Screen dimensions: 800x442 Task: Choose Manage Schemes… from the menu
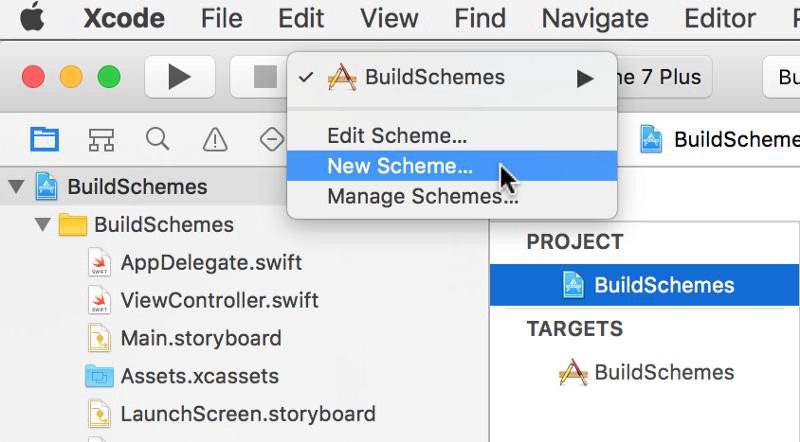(422, 196)
